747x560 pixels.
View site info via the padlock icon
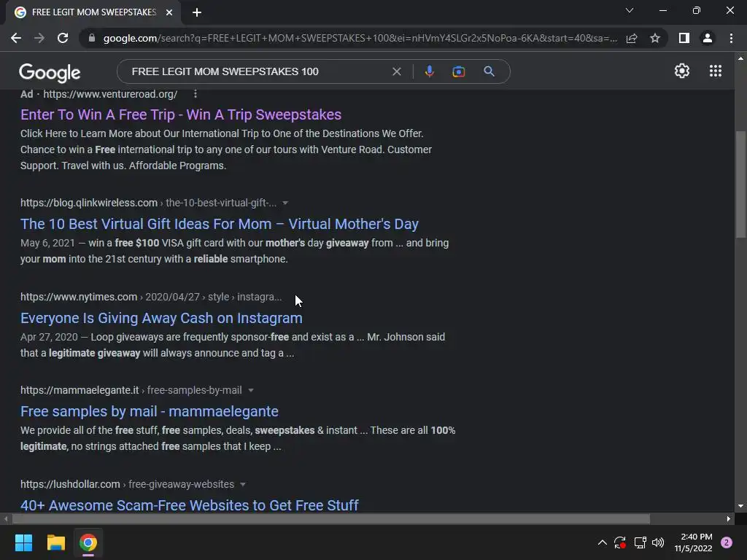pos(92,38)
